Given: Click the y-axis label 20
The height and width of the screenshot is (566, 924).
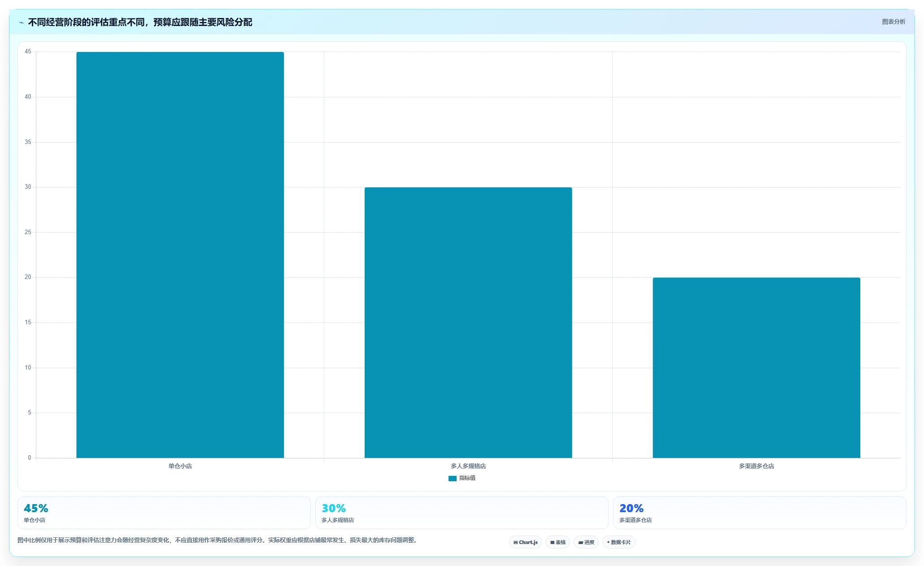Looking at the screenshot, I should click(28, 277).
